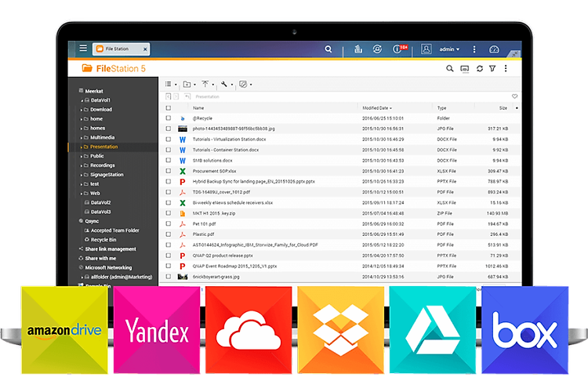Open Accepted Team Folder
Image resolution: width=588 pixels, height=381 pixels.
[x=114, y=230]
